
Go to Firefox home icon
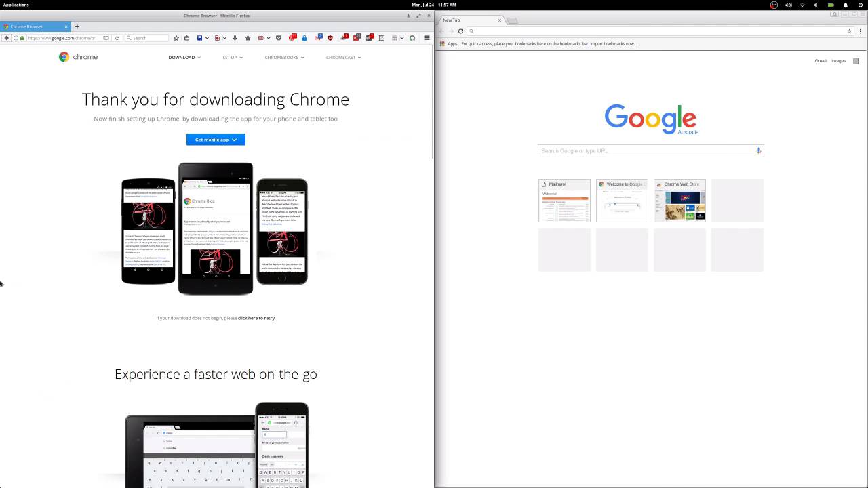[248, 38]
